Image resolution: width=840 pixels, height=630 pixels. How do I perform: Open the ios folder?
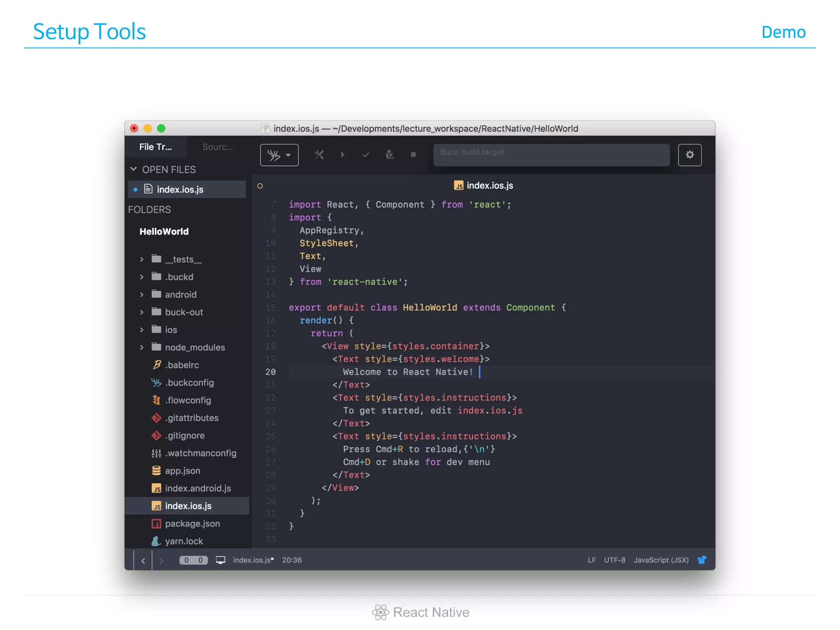pos(171,330)
